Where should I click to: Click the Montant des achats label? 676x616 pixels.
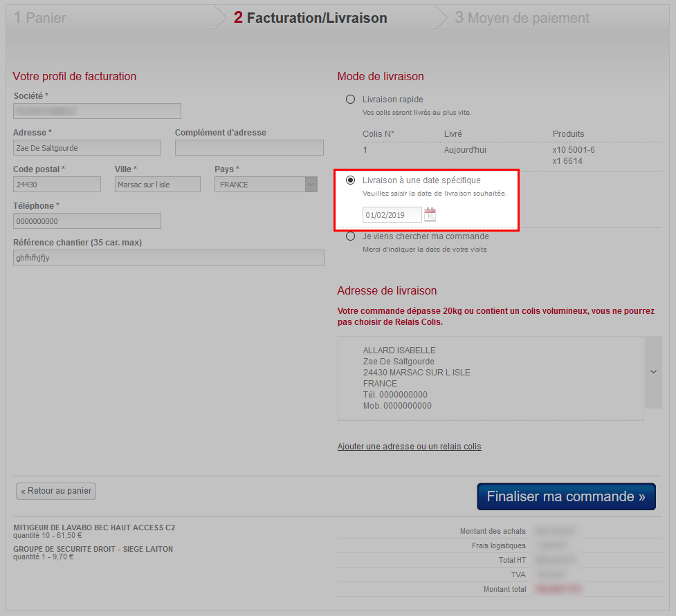click(x=493, y=531)
